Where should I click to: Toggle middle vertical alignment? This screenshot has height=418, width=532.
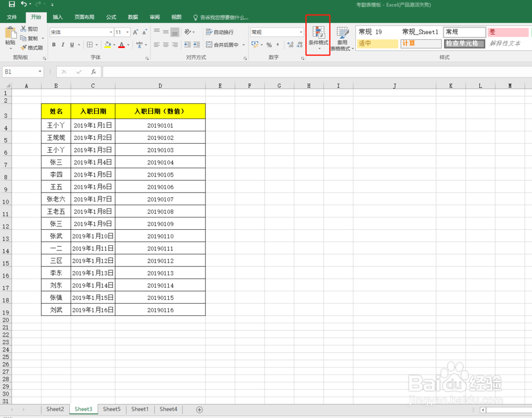pos(165,32)
